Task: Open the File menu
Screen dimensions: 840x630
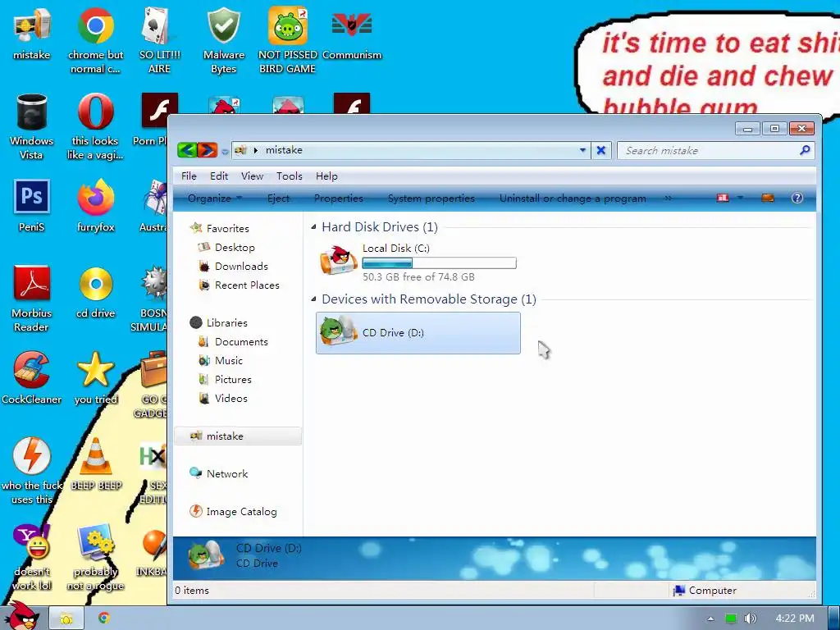Action: pyautogui.click(x=189, y=176)
